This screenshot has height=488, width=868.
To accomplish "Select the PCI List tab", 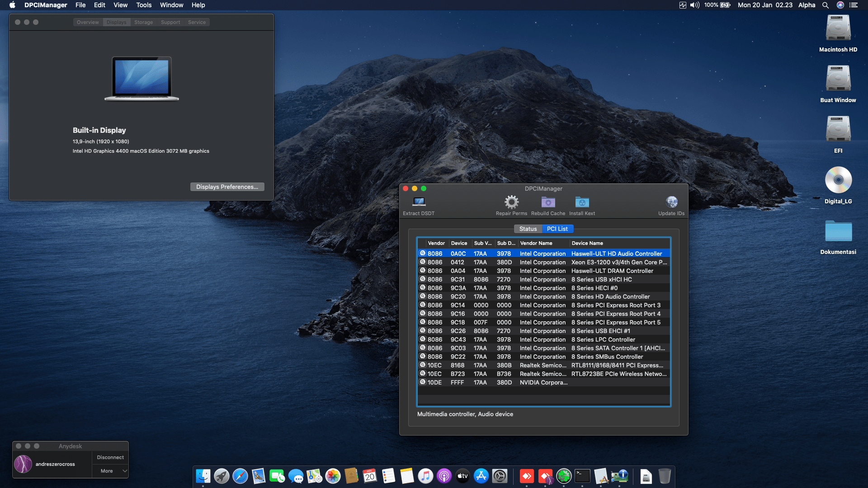I will (x=557, y=229).
